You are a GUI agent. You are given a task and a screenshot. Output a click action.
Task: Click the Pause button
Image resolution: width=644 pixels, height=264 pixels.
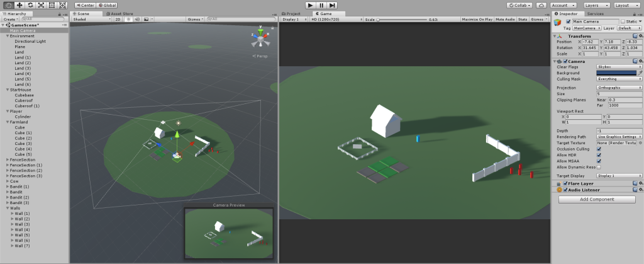click(x=321, y=5)
